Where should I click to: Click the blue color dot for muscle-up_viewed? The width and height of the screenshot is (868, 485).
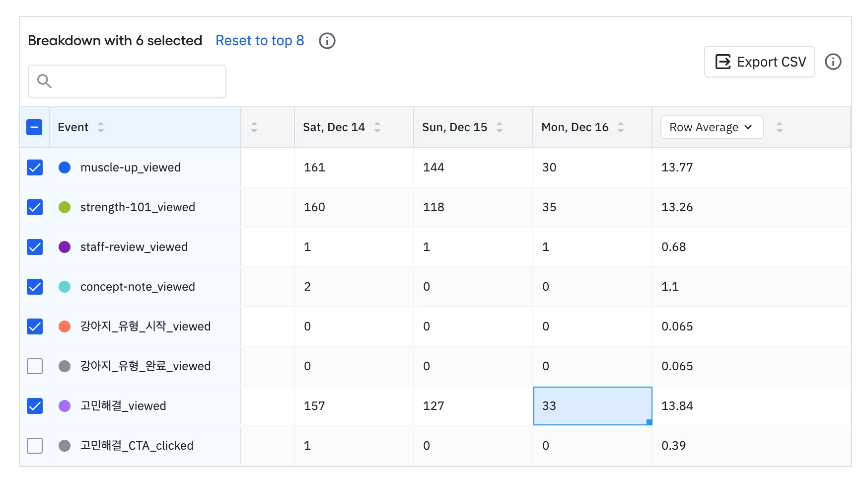pyautogui.click(x=65, y=167)
